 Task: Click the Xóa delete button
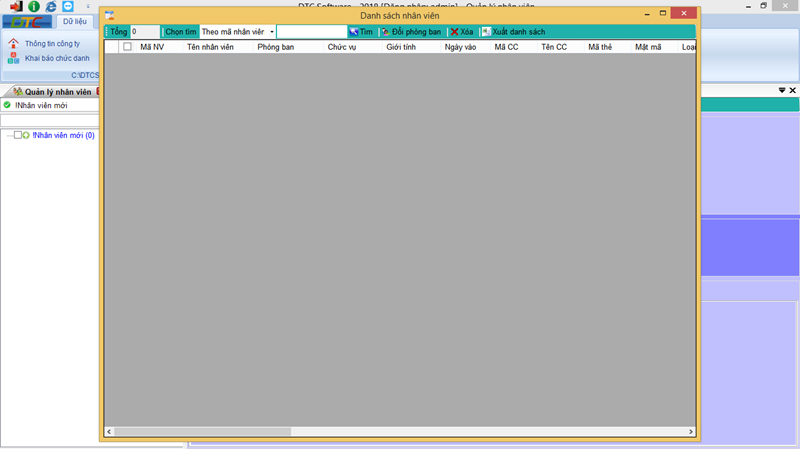point(461,32)
